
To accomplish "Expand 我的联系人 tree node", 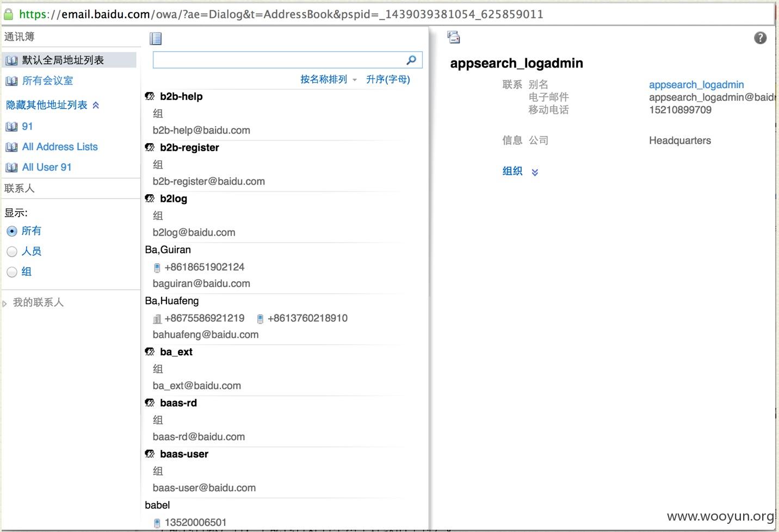I will 5,304.
